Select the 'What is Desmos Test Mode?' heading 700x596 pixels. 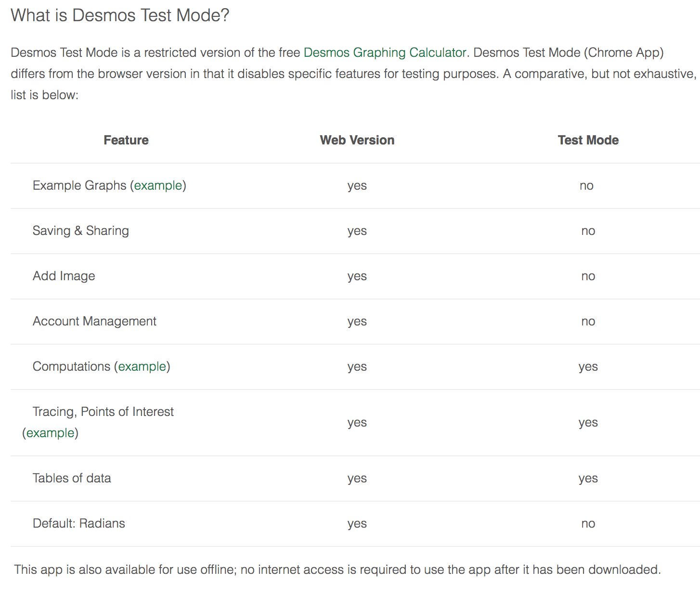[120, 15]
